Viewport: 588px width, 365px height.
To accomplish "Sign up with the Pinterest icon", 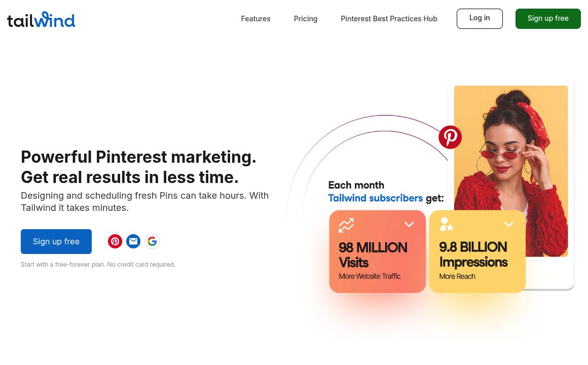I will [115, 241].
